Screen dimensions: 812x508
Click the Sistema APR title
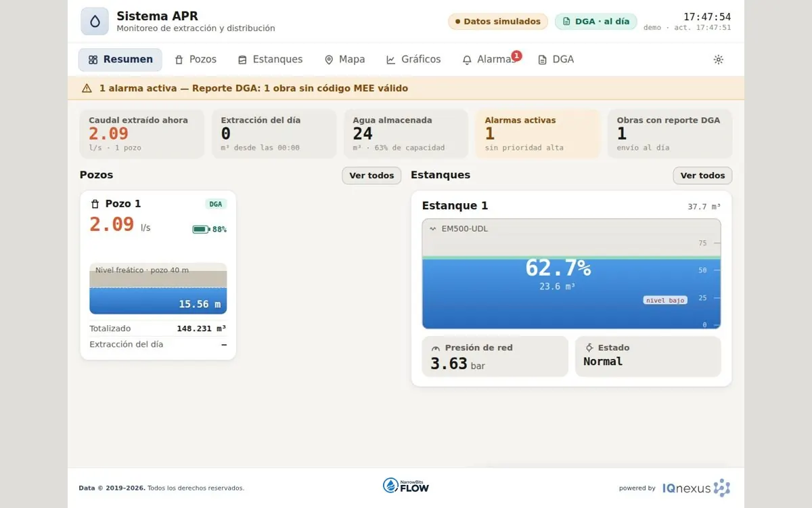coord(158,16)
